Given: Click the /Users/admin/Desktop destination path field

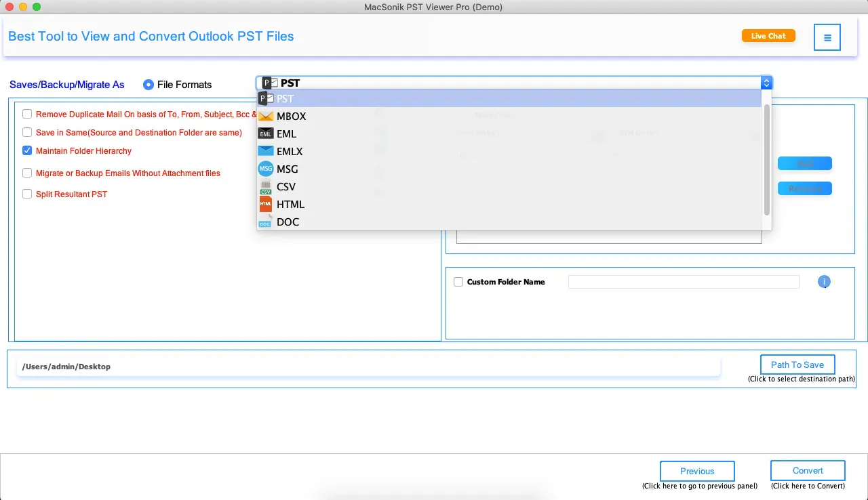Looking at the screenshot, I should [368, 367].
